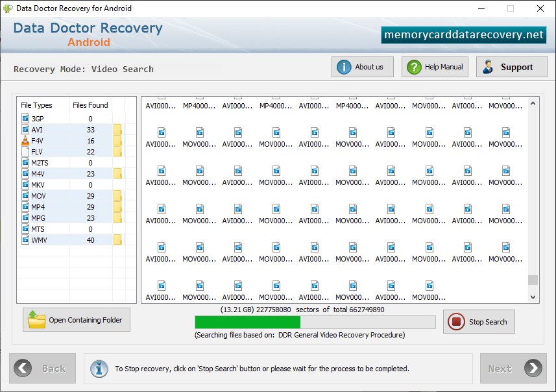Screen dimensions: 556x392
Task: Click Recovery Mode: Video Search label
Action: pyautogui.click(x=84, y=69)
